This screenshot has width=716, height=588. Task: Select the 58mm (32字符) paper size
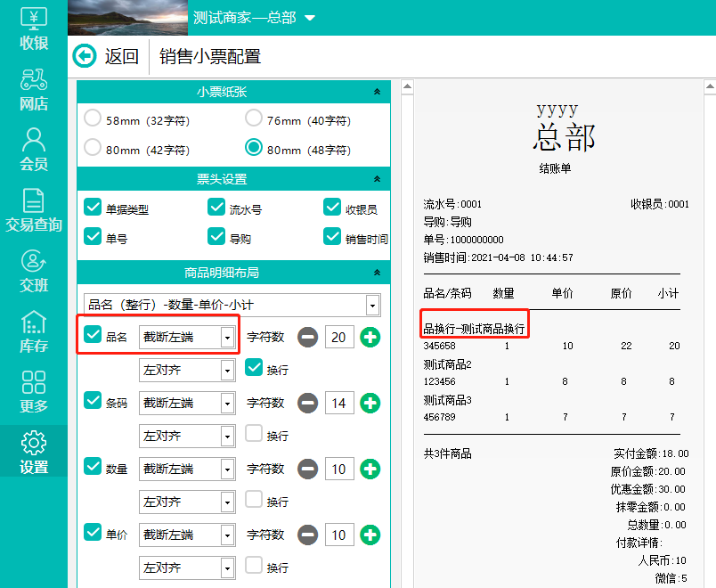point(93,118)
